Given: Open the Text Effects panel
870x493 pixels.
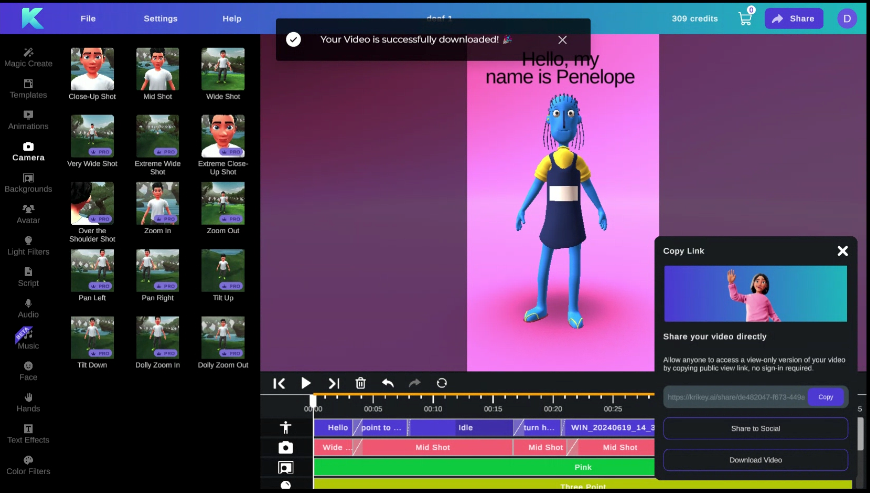Looking at the screenshot, I should pos(28,433).
